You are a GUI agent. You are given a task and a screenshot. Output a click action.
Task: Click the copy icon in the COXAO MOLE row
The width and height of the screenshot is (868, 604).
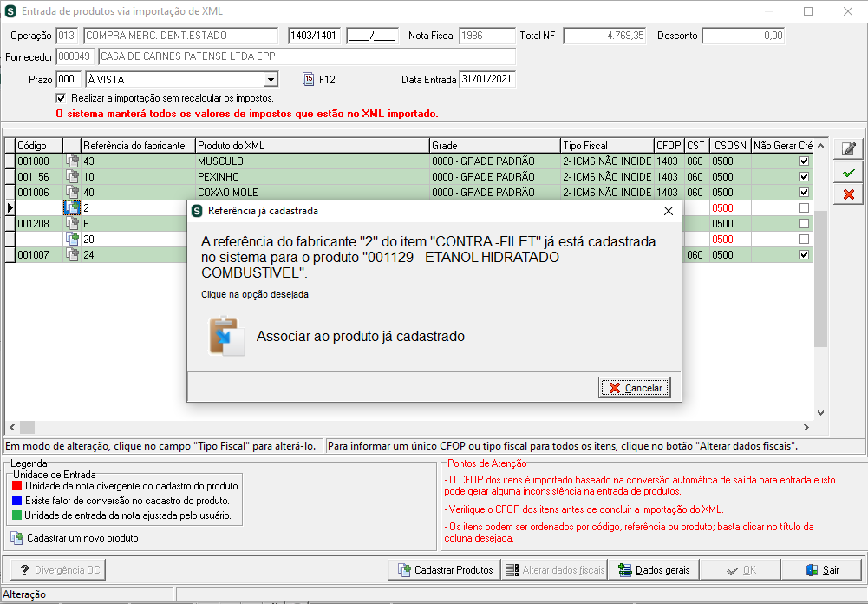point(72,193)
